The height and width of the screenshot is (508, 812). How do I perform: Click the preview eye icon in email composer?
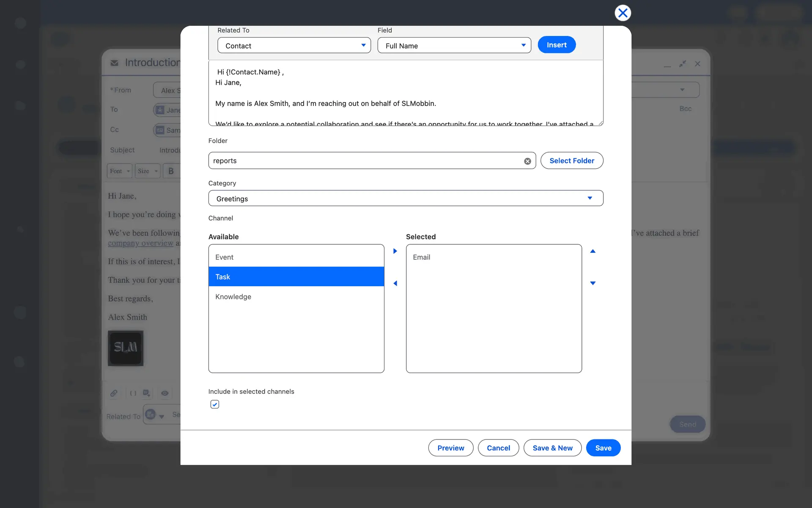(165, 393)
